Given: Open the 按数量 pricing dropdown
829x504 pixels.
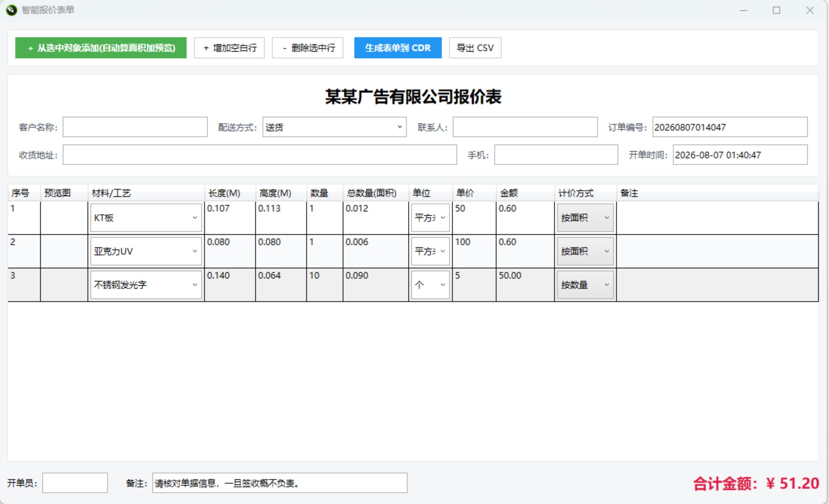Looking at the screenshot, I should [585, 285].
